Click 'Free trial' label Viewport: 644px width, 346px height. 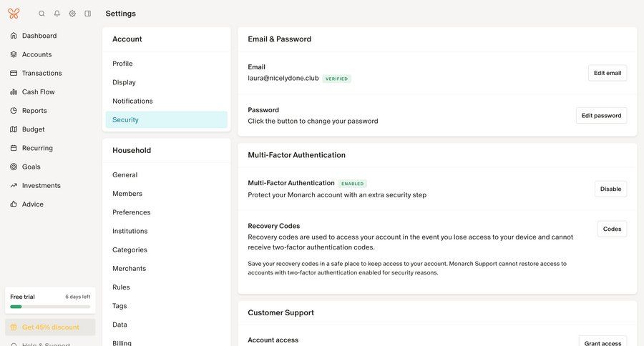pos(23,297)
